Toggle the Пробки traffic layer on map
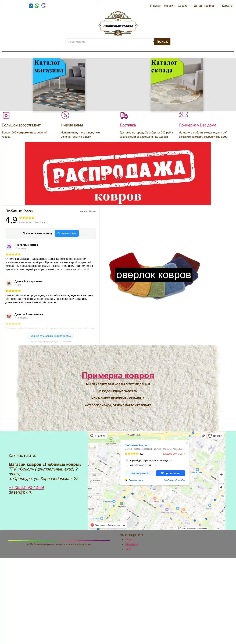 click(x=216, y=436)
